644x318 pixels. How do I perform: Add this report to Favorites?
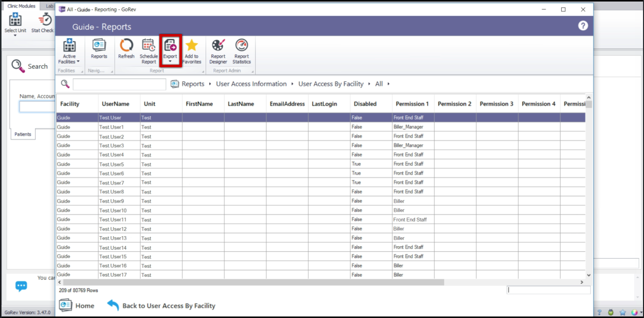tap(191, 52)
